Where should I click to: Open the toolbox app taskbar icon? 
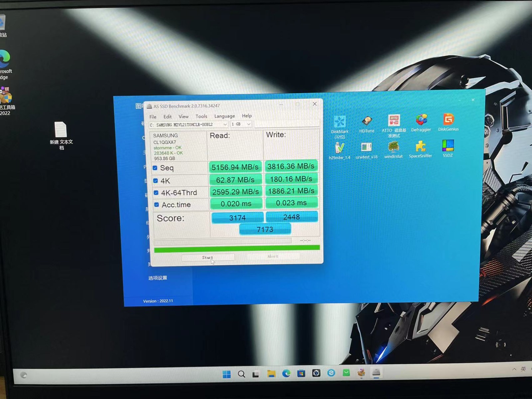click(x=361, y=373)
